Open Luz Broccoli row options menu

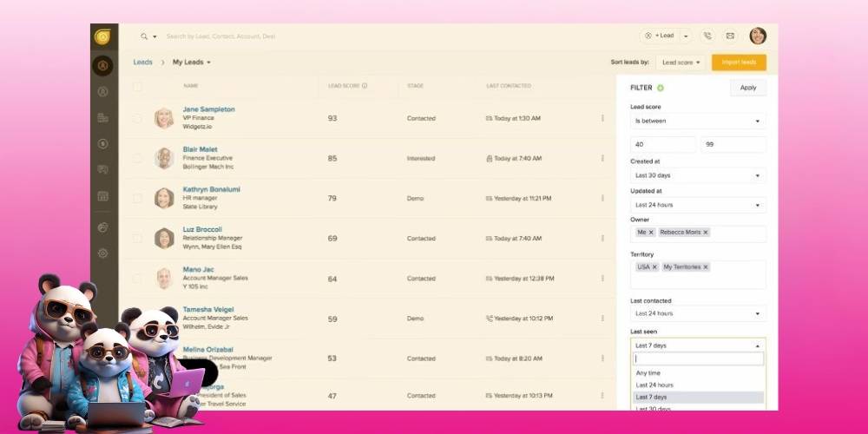602,239
